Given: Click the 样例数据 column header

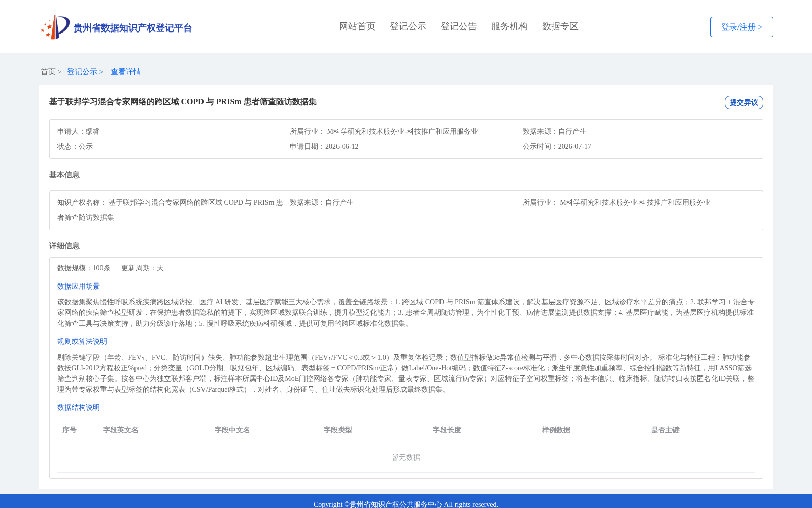Looking at the screenshot, I should point(556,430).
